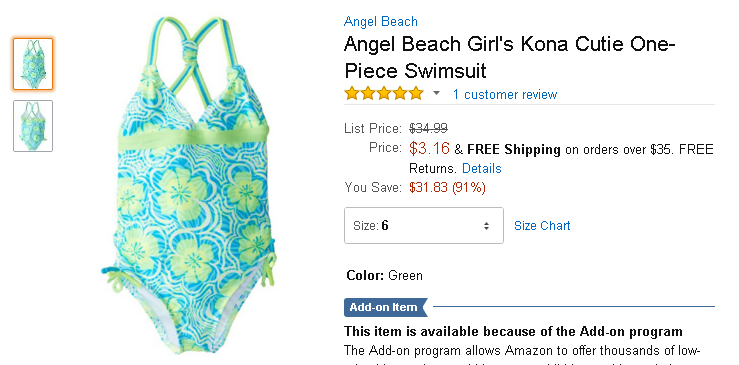This screenshot has width=739, height=365.
Task: Click the You Save $31.83 (91%) amount
Action: pyautogui.click(x=447, y=188)
